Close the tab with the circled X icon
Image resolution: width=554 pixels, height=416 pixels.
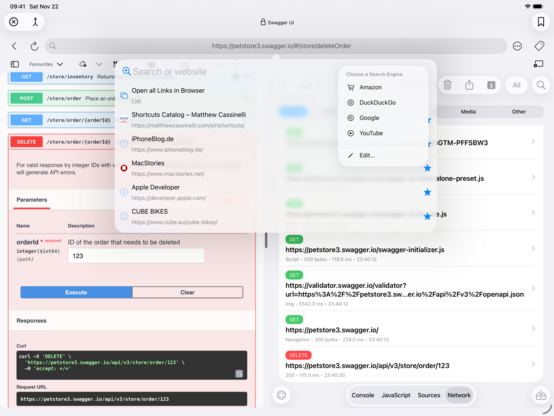[x=14, y=22]
